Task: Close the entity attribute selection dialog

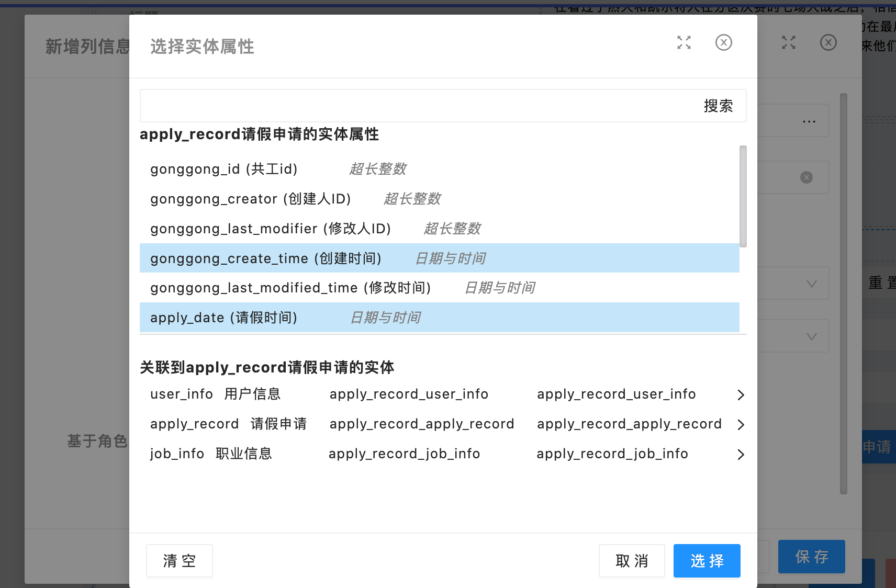Action: pyautogui.click(x=723, y=42)
